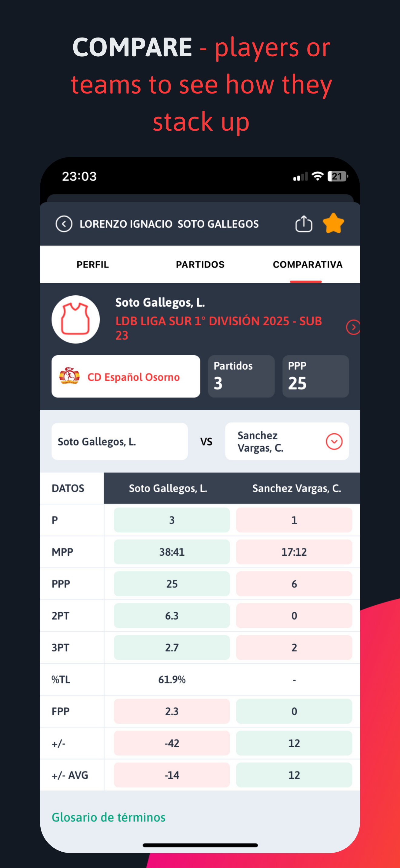The image size is (400, 868).
Task: Click the CD Español Osorno team logo
Action: (69, 376)
